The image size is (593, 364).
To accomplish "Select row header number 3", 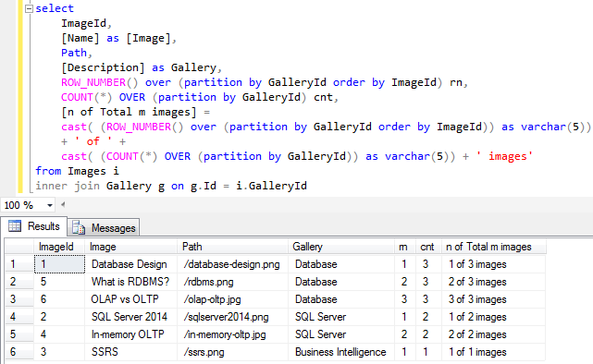I will 19,299.
